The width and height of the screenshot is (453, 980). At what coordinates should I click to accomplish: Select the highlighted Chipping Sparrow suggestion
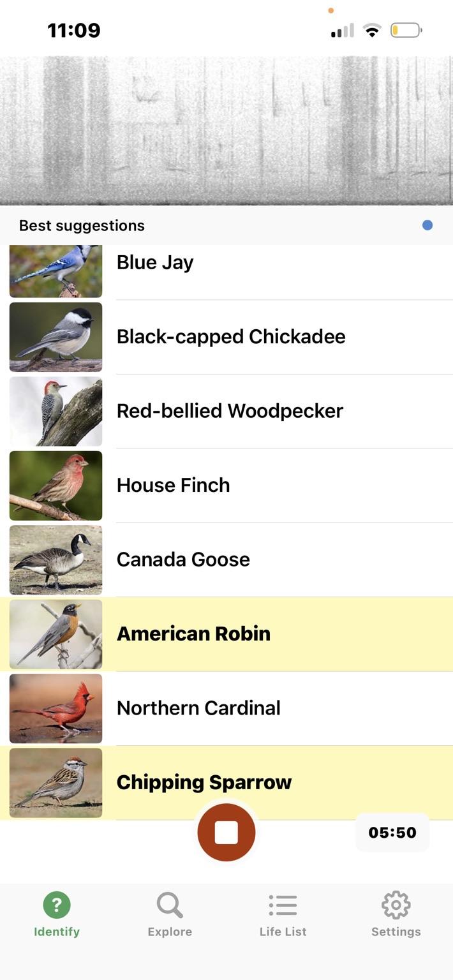[x=204, y=782]
